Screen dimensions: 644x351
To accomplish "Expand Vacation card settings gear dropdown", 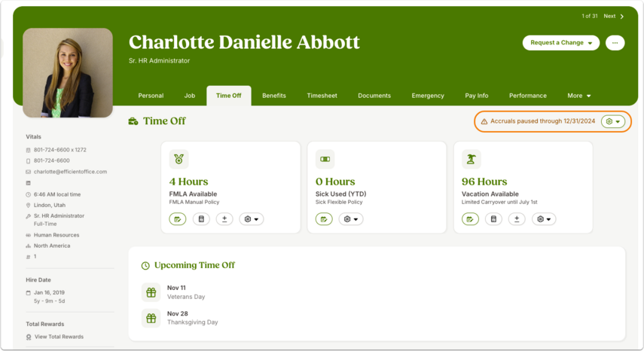I will 544,219.
